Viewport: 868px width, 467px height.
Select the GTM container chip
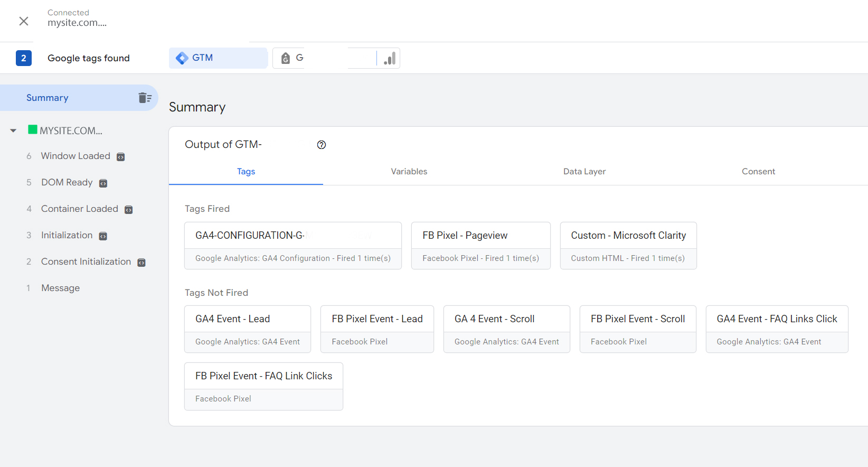point(218,58)
